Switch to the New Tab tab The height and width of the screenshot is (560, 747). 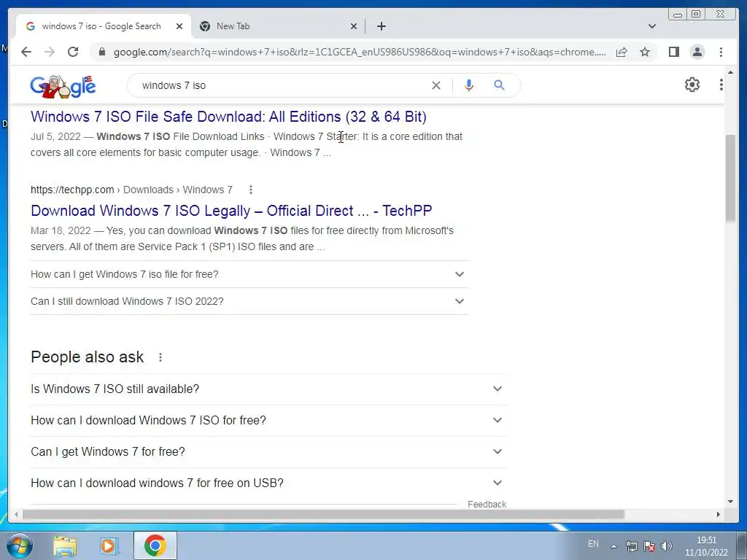point(233,26)
